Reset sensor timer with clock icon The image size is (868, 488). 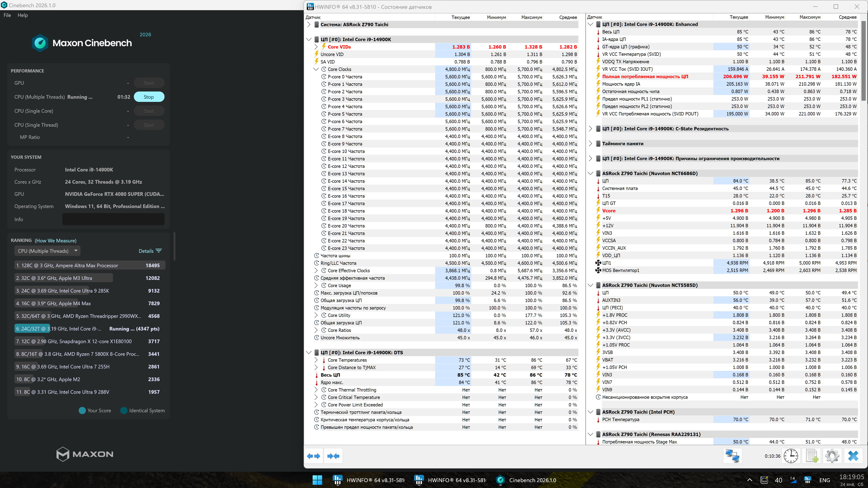pyautogui.click(x=790, y=456)
